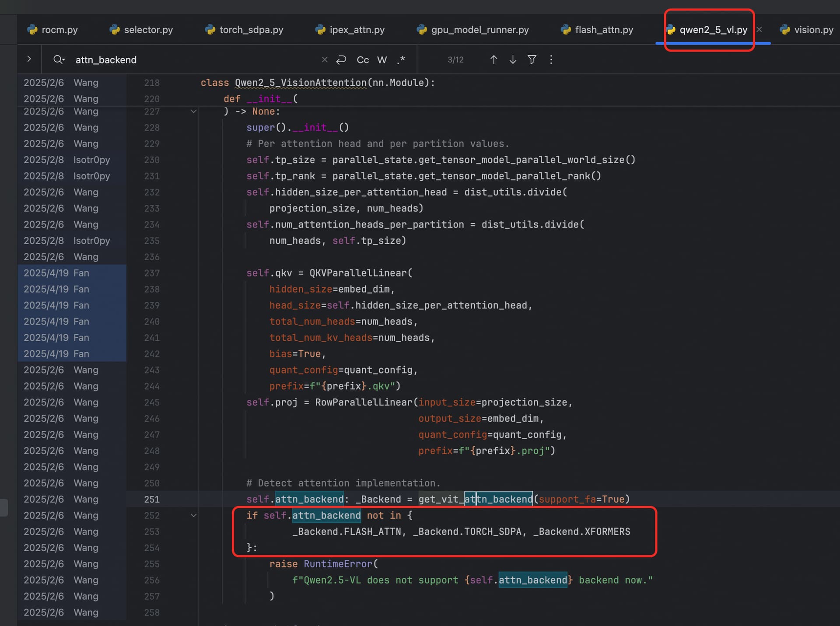Clear the attn_backend search query
Viewport: 840px width, 626px height.
[x=324, y=59]
